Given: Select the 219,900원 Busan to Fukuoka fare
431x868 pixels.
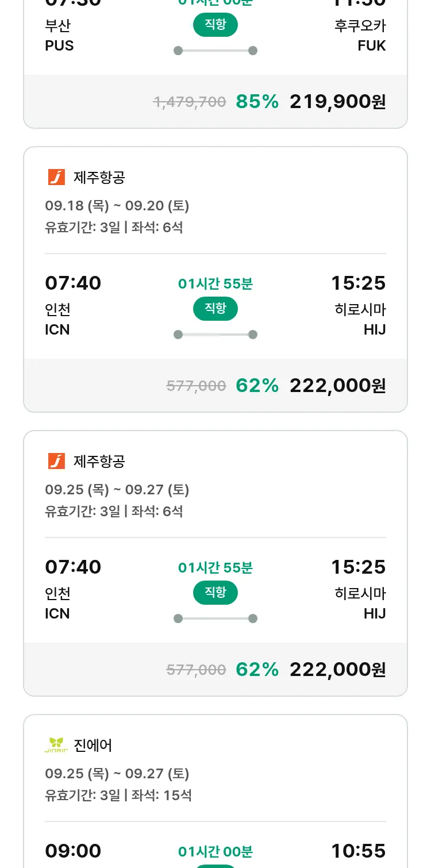Looking at the screenshot, I should (337, 102).
